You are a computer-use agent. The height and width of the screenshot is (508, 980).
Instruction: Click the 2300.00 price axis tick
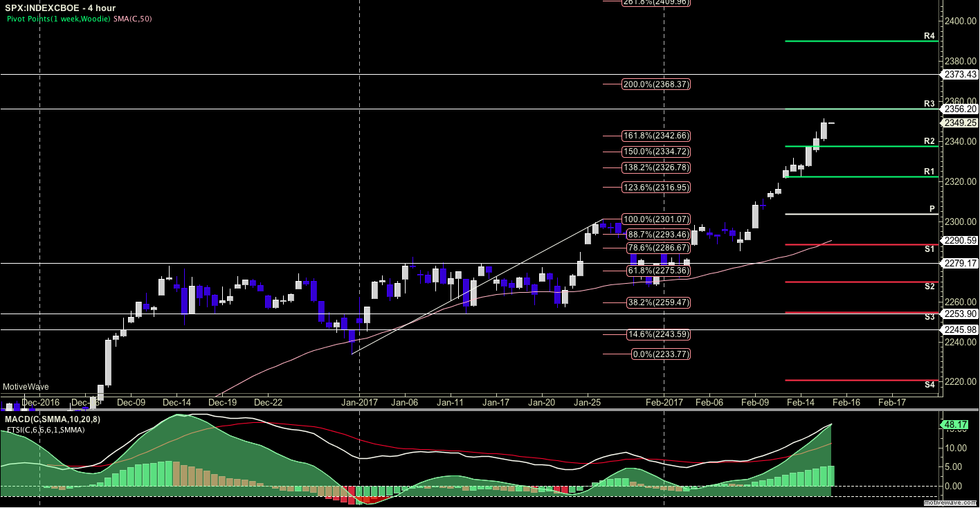[x=961, y=221]
